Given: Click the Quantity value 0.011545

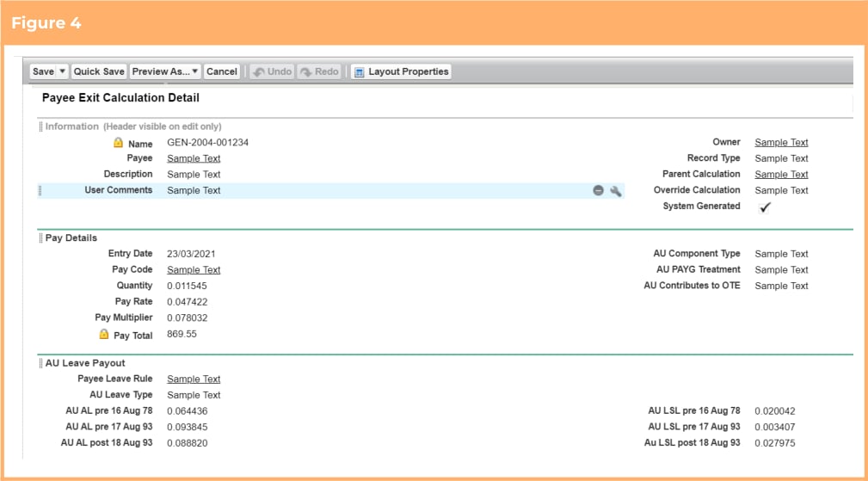Looking at the screenshot, I should pos(188,287).
